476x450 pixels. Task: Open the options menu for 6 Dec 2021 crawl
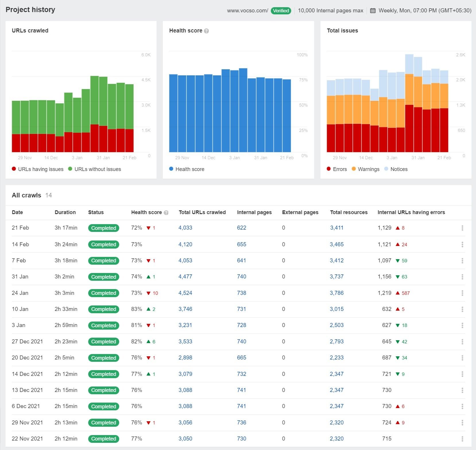pos(462,406)
